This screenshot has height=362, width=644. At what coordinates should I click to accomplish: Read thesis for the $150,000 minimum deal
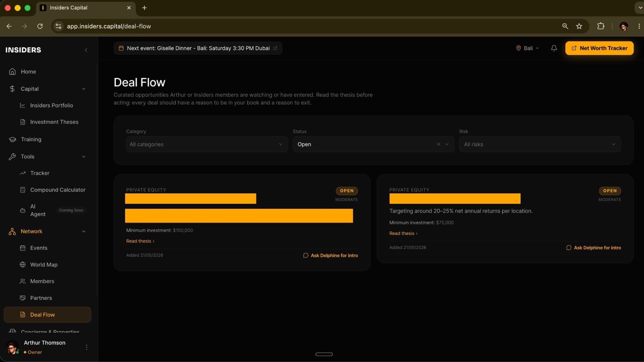click(x=140, y=241)
